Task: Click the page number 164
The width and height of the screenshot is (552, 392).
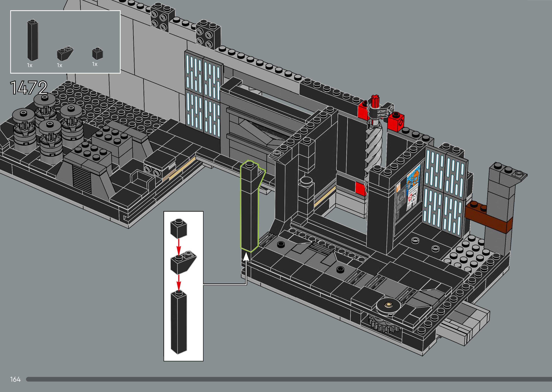Action: coord(15,379)
